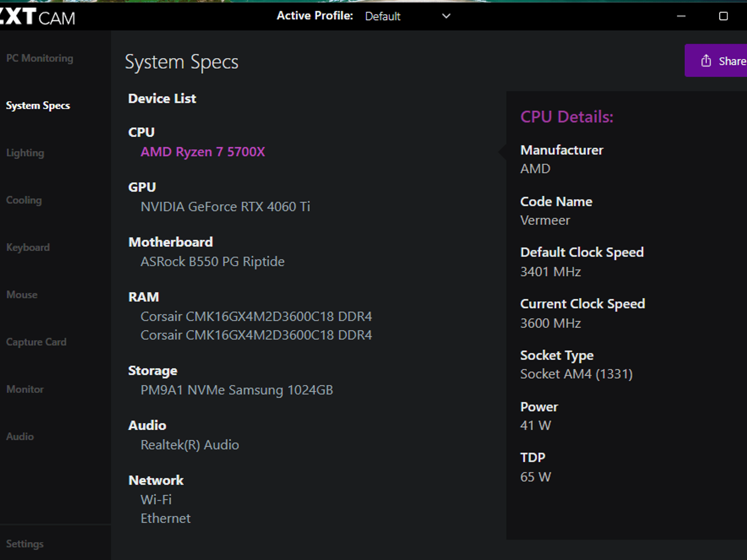Select the Wi-Fi network device

click(x=156, y=500)
